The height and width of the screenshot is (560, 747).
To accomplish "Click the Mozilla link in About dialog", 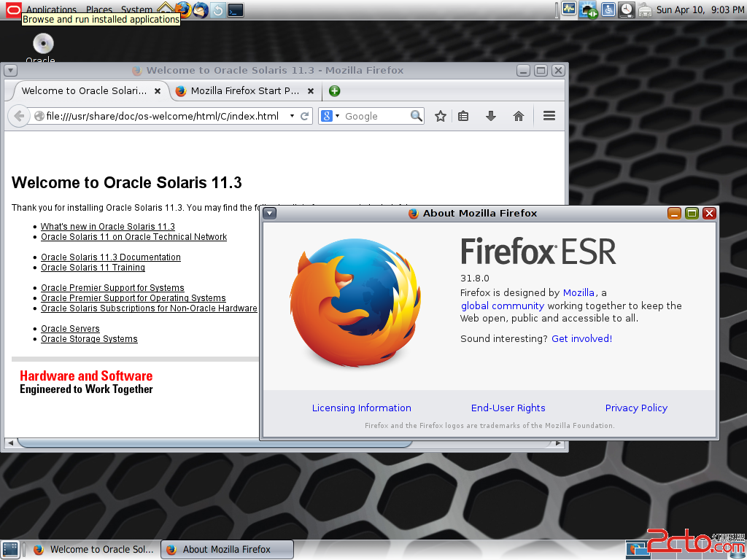I will point(578,292).
